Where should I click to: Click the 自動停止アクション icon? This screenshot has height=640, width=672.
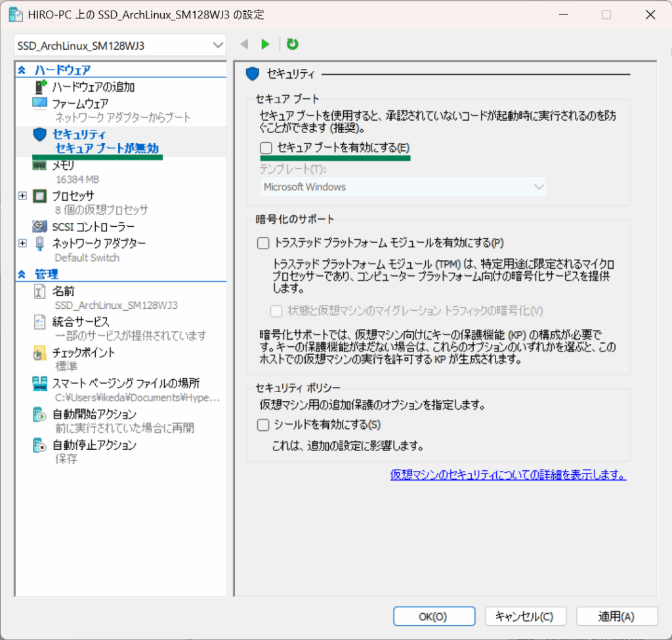click(x=39, y=445)
